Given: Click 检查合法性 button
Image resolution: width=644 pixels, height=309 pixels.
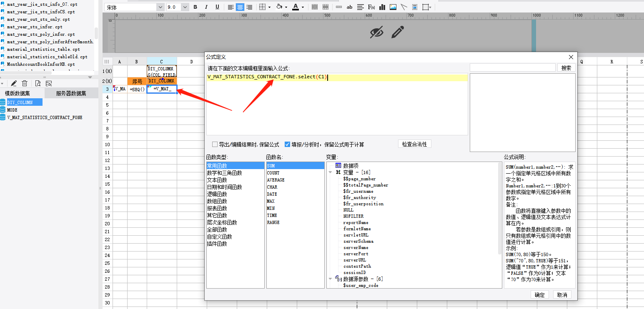Looking at the screenshot, I should point(414,144).
